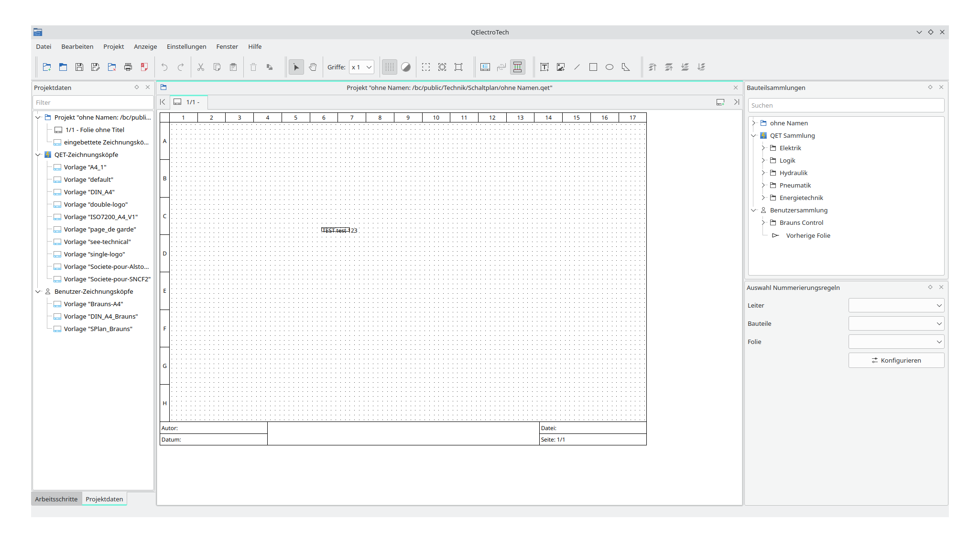Select the ellipse drawing tool
Screen dimensions: 980x554
click(x=610, y=67)
